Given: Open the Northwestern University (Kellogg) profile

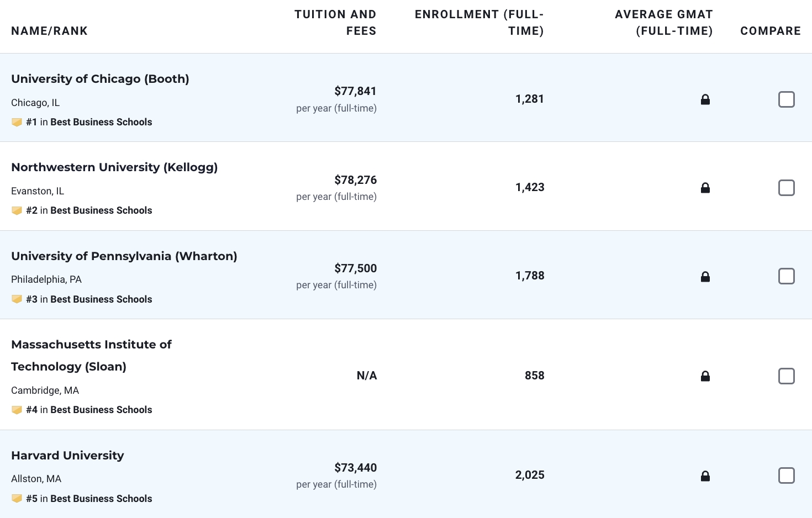Looking at the screenshot, I should pyautogui.click(x=114, y=167).
